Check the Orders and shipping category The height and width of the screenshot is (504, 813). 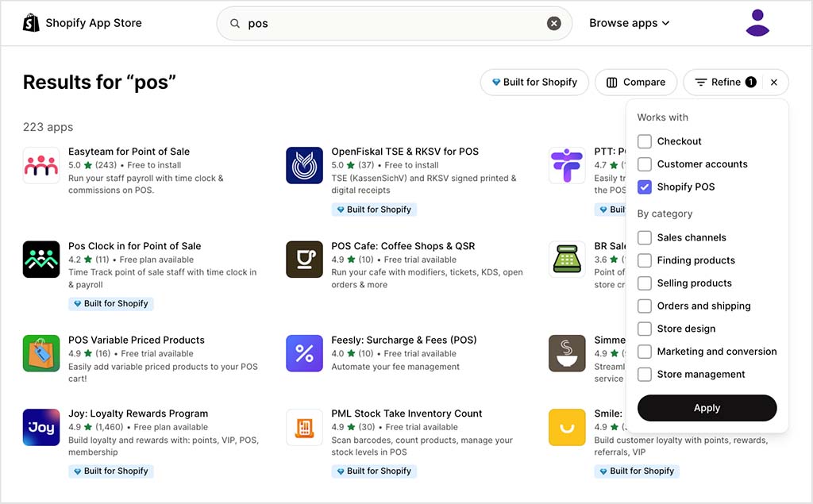point(645,306)
